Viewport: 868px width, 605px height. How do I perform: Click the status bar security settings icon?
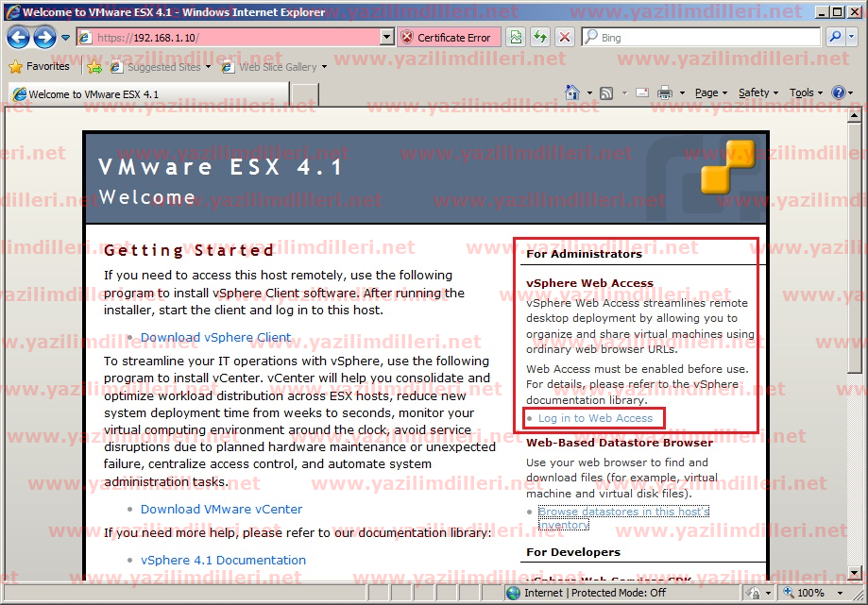(x=753, y=593)
